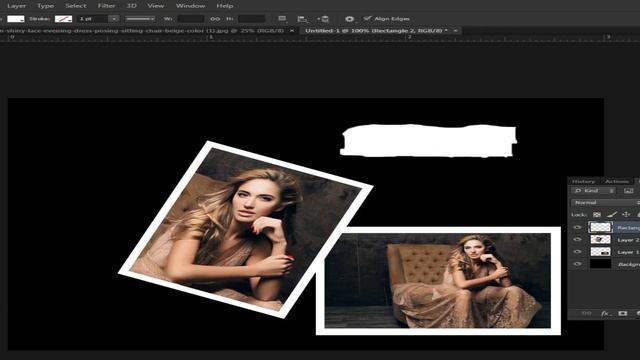Open the path alignment icon

click(302, 19)
